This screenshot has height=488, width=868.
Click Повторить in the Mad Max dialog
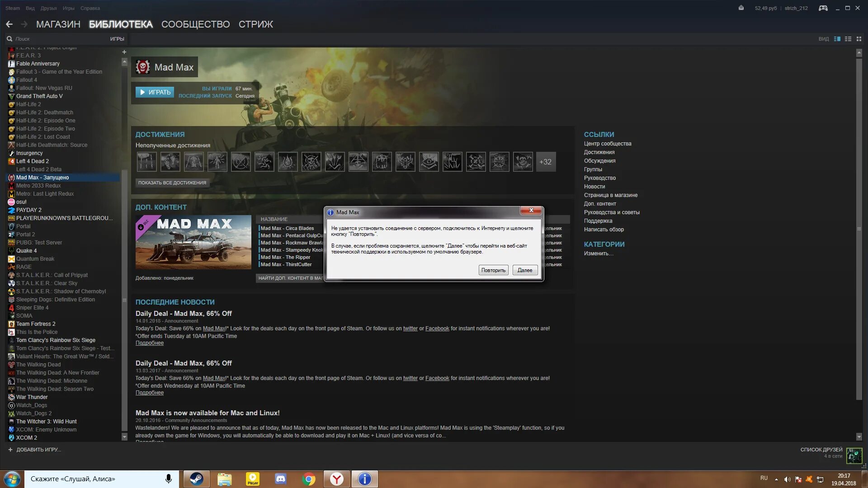coord(493,270)
